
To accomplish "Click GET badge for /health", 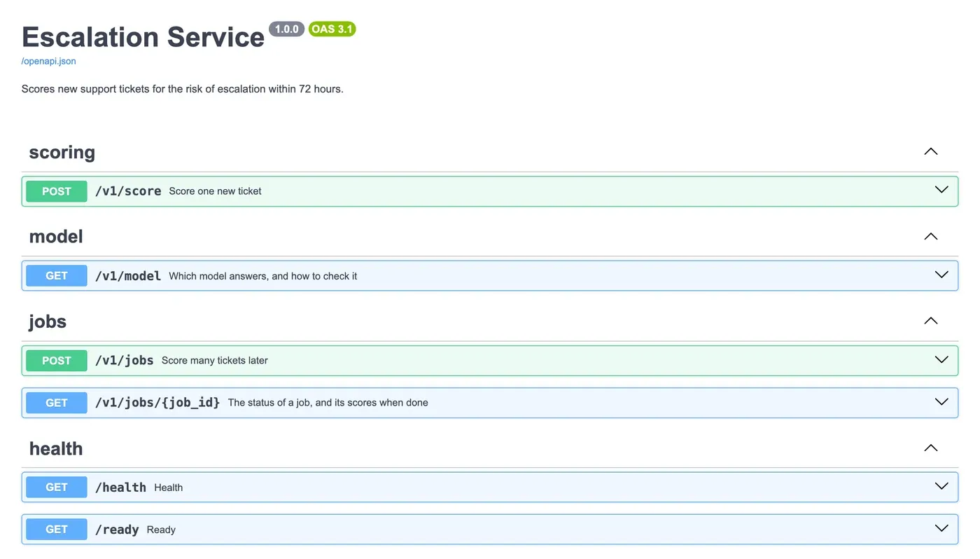I will (57, 488).
